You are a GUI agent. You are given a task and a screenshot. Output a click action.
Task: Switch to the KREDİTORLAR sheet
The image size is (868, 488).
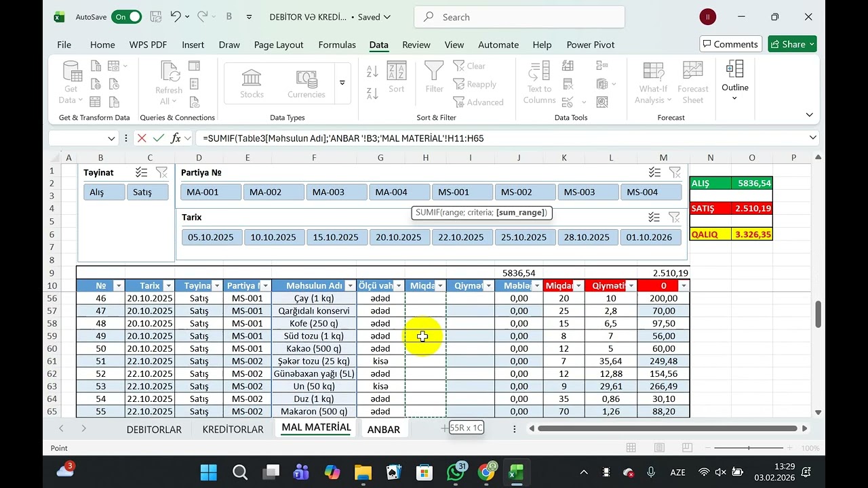233,429
